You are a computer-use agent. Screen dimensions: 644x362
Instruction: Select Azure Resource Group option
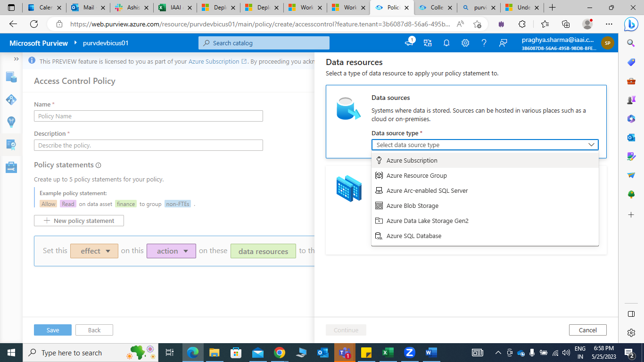[485, 175]
